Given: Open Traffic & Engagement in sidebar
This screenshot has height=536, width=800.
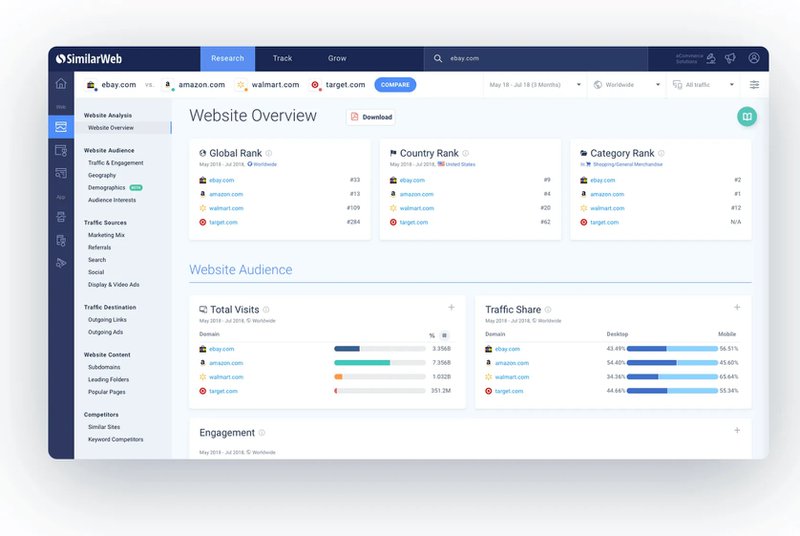Looking at the screenshot, I should click(115, 162).
